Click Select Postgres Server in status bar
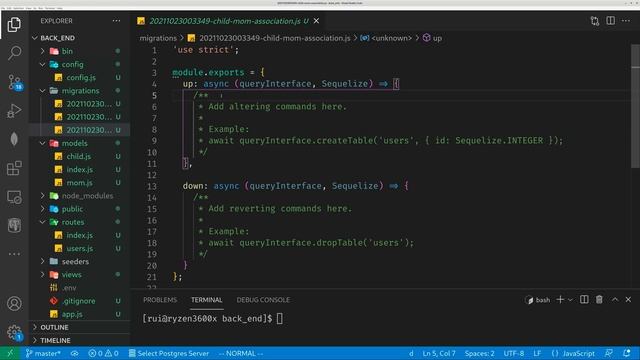640x360 pixels. 169,353
